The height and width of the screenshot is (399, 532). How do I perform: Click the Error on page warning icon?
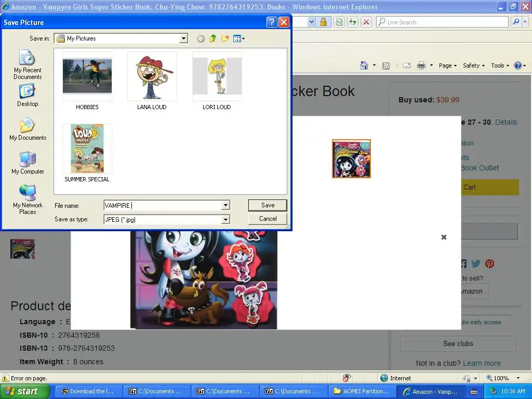coord(5,378)
